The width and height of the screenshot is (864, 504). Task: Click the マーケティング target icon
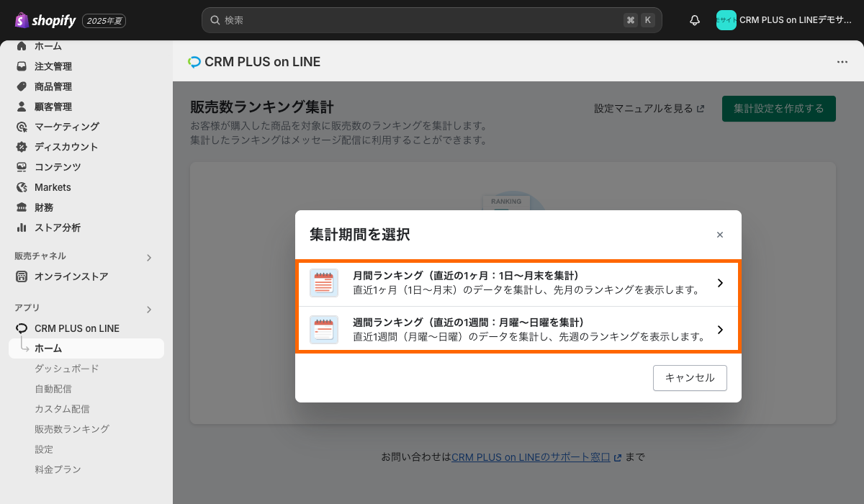(22, 127)
